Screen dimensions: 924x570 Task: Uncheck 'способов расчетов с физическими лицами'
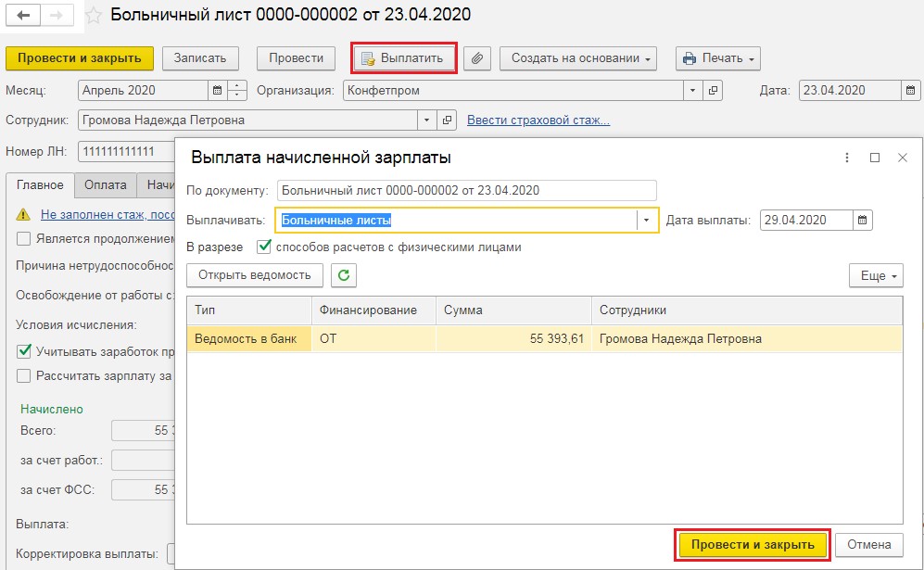pyautogui.click(x=264, y=247)
